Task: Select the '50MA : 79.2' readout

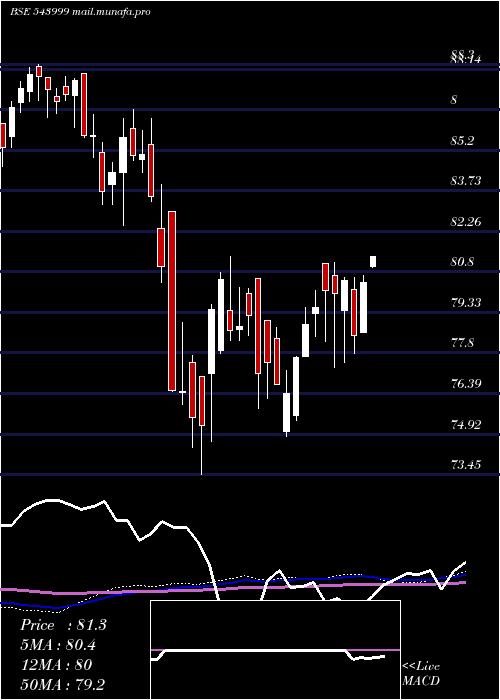Action: [63, 684]
